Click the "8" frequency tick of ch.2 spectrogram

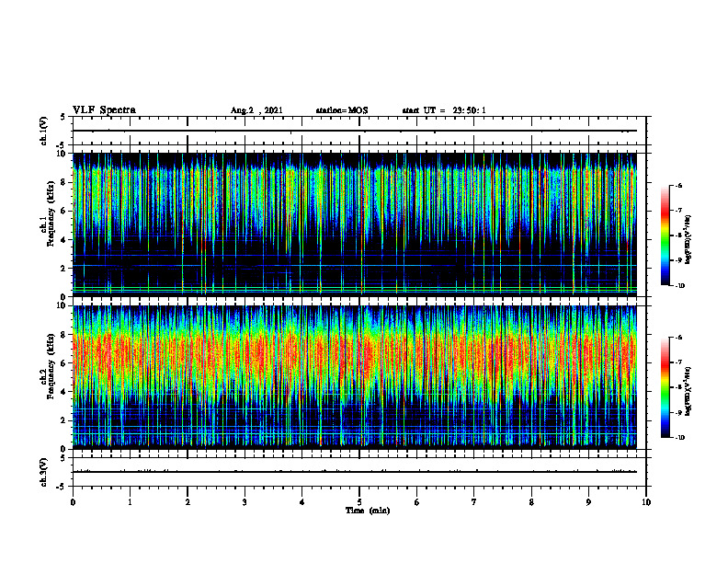(x=65, y=335)
